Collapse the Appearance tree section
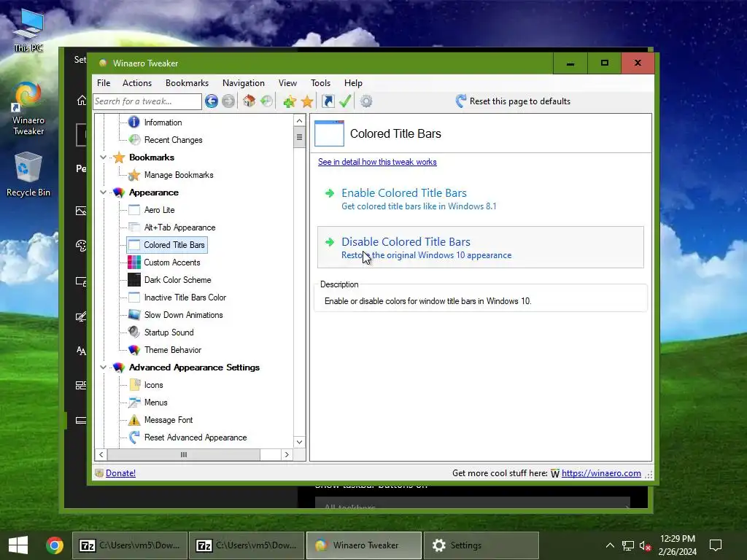The height and width of the screenshot is (560, 747). (x=103, y=192)
